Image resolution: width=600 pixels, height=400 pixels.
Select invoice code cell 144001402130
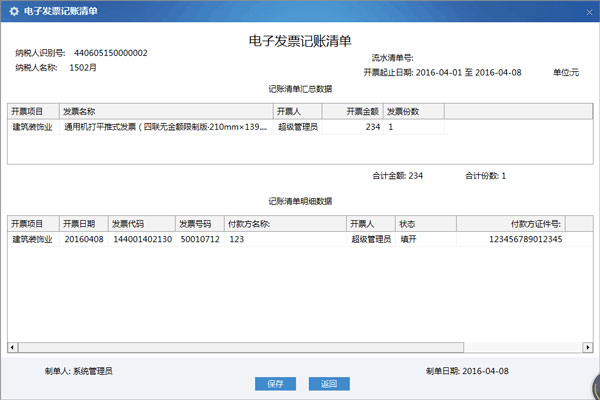point(141,240)
